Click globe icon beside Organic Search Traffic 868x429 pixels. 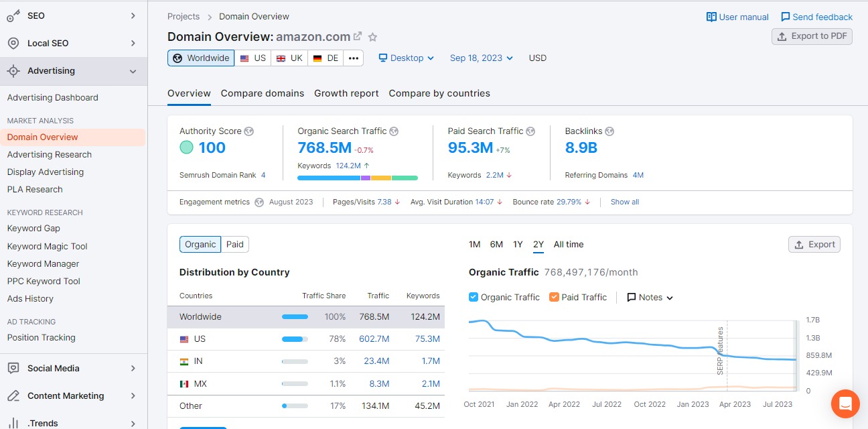tap(394, 131)
